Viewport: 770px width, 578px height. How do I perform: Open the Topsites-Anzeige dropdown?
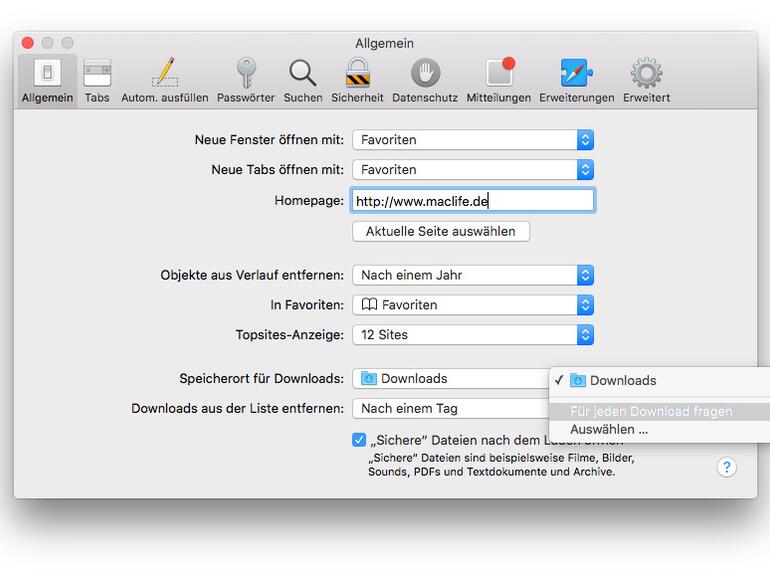pyautogui.click(x=473, y=335)
